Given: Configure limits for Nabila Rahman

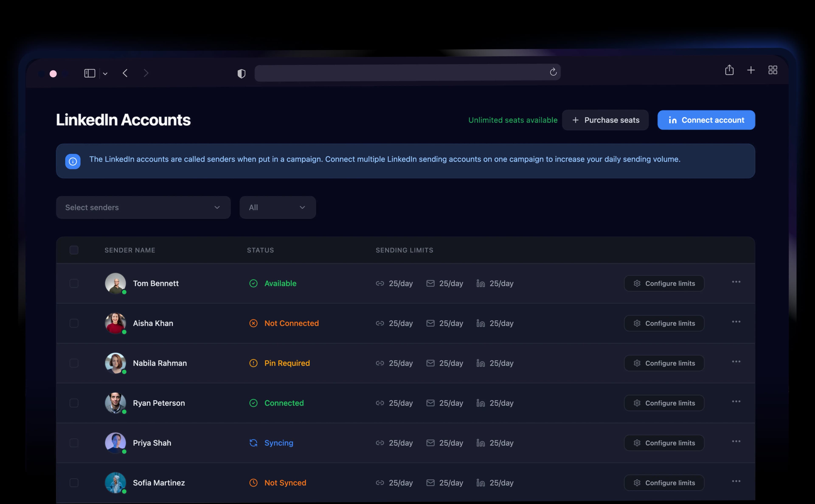Looking at the screenshot, I should point(664,363).
